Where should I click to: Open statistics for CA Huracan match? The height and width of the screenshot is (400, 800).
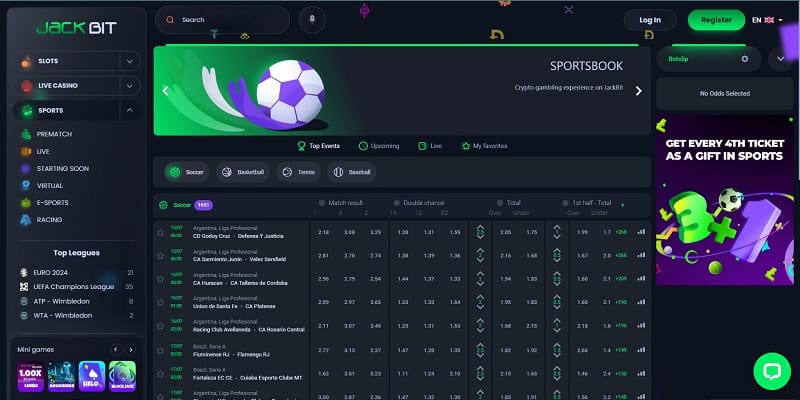click(641, 279)
